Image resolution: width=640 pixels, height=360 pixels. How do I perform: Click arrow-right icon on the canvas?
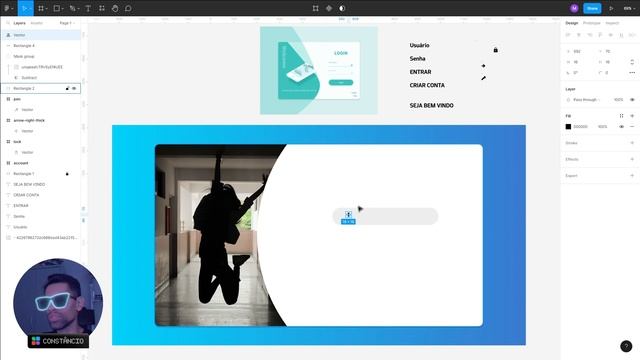coord(483,66)
